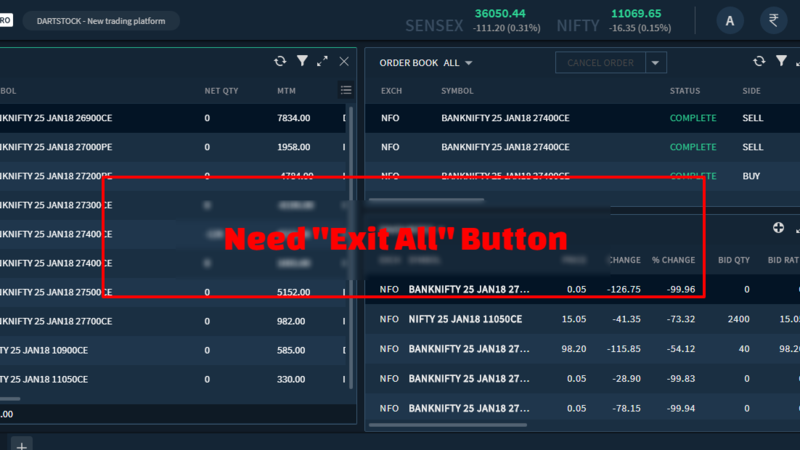Screen dimensions: 800x450
Task: Add a new workspace tab
Action: (21, 444)
